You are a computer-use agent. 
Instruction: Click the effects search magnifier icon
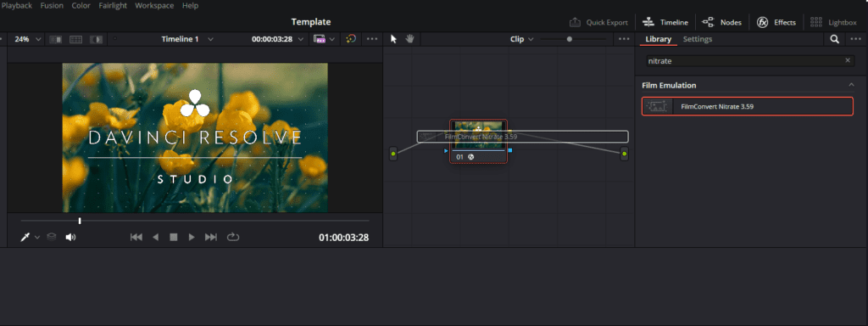[834, 39]
